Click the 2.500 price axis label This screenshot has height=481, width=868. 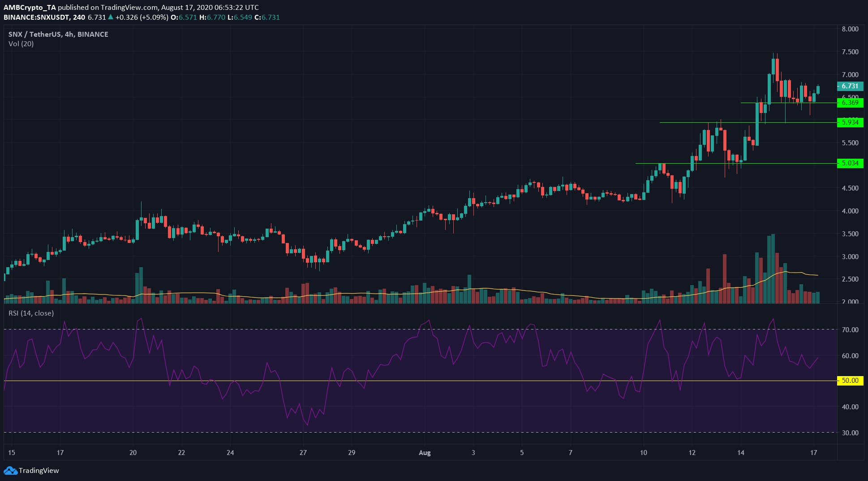850,279
